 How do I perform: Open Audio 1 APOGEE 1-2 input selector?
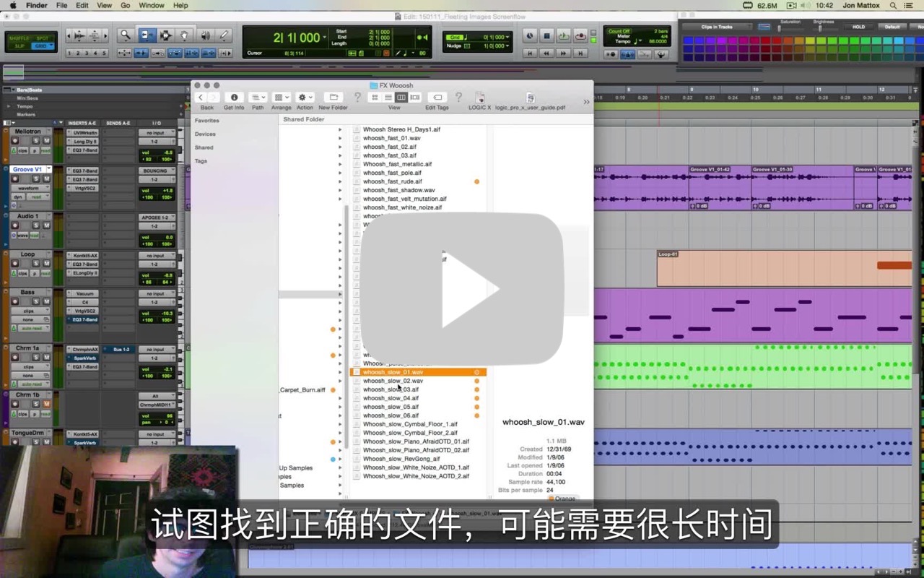click(157, 217)
